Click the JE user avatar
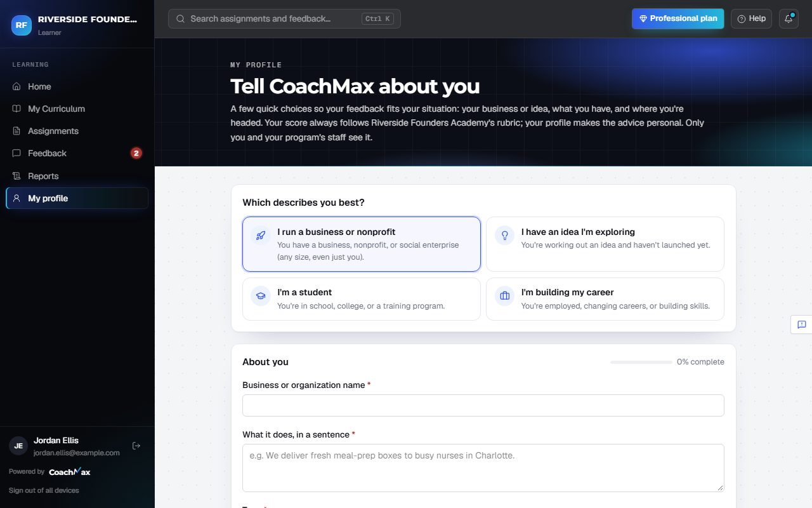The height and width of the screenshot is (508, 812). point(18,446)
